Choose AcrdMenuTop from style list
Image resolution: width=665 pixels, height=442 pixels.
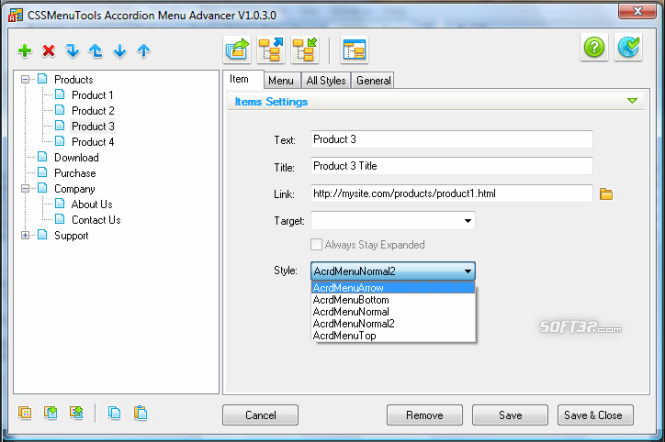tap(393, 336)
